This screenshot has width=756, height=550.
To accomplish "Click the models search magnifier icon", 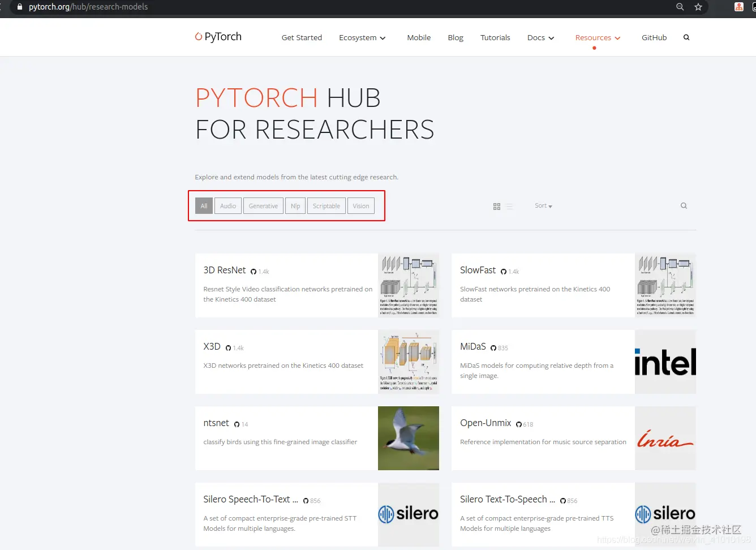I will click(x=684, y=206).
